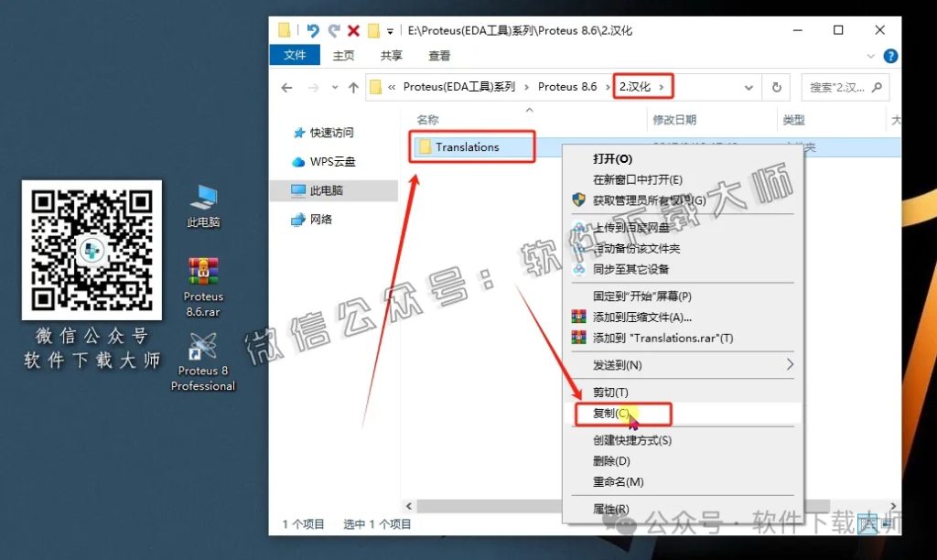937x560 pixels.
Task: Click the Undo arrow in the quick access toolbar
Action: point(313,30)
